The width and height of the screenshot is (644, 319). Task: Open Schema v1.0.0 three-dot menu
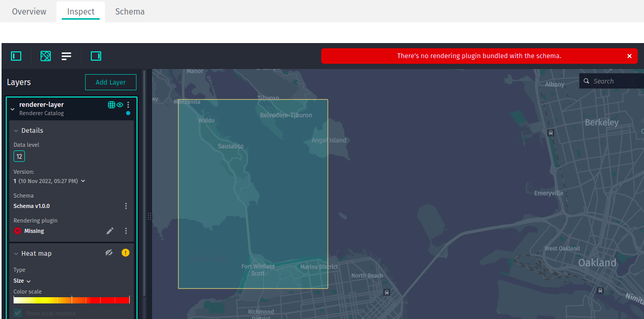click(x=126, y=206)
